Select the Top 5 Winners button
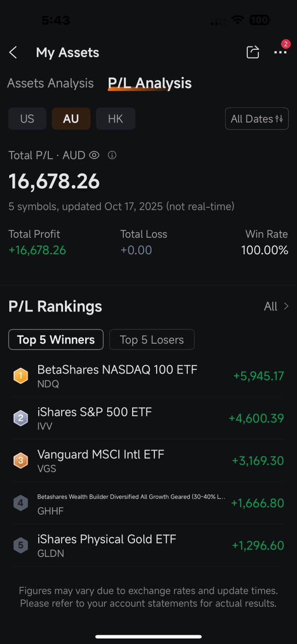The width and height of the screenshot is (297, 644). (56, 340)
